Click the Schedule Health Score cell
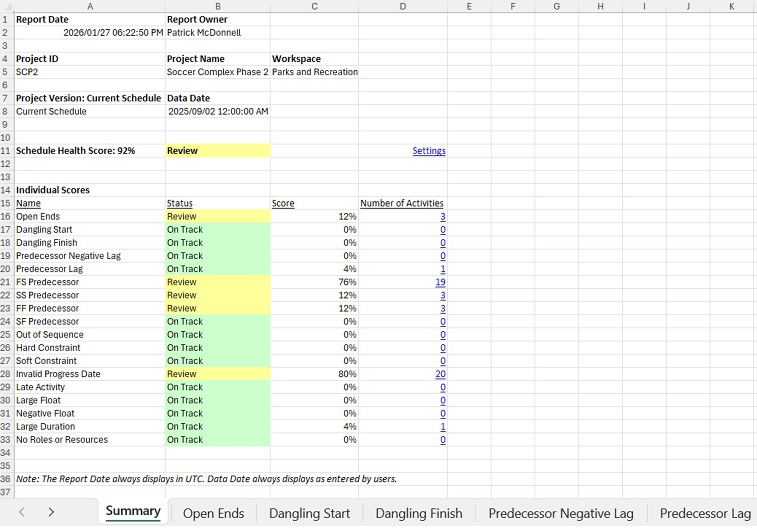Image resolution: width=757 pixels, height=532 pixels. coord(76,151)
